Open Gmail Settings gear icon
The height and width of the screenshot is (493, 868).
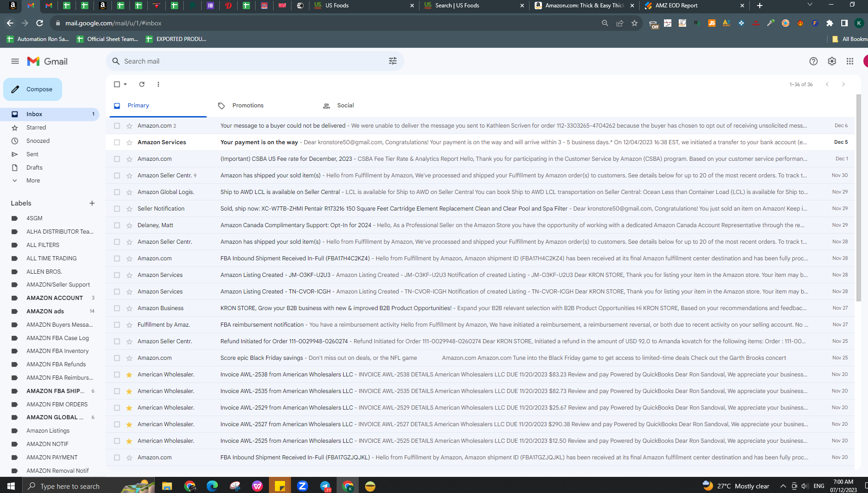tap(832, 61)
